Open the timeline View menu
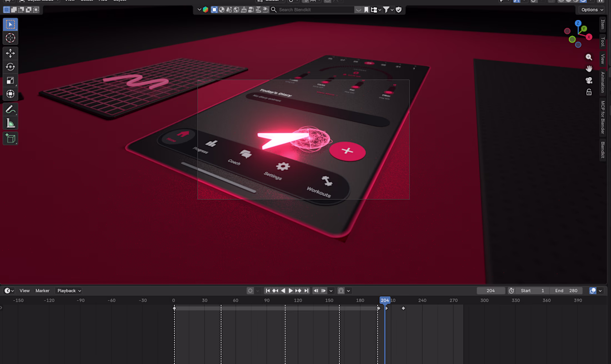The image size is (611, 364). tap(24, 291)
